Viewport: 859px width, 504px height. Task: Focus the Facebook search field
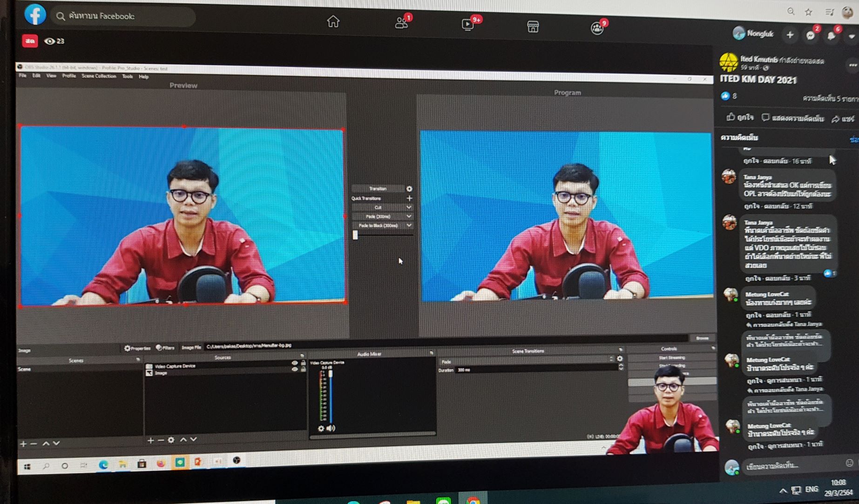(x=123, y=16)
